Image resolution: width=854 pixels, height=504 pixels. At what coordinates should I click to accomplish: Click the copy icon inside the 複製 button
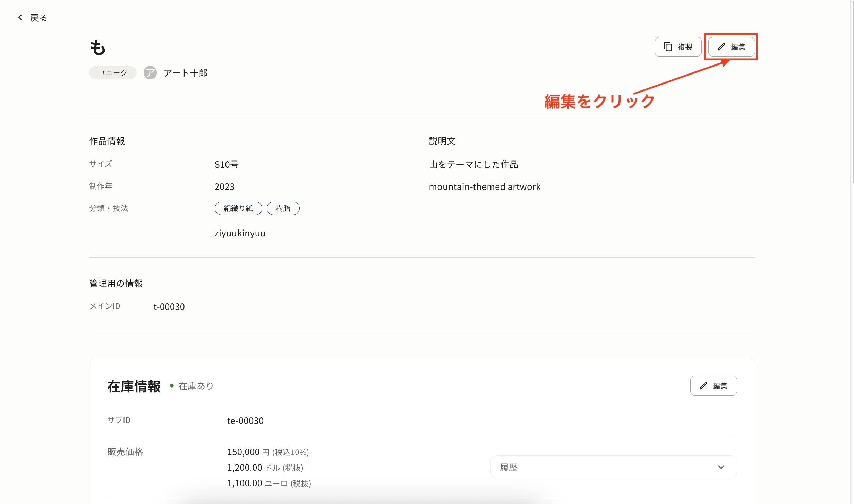click(668, 46)
